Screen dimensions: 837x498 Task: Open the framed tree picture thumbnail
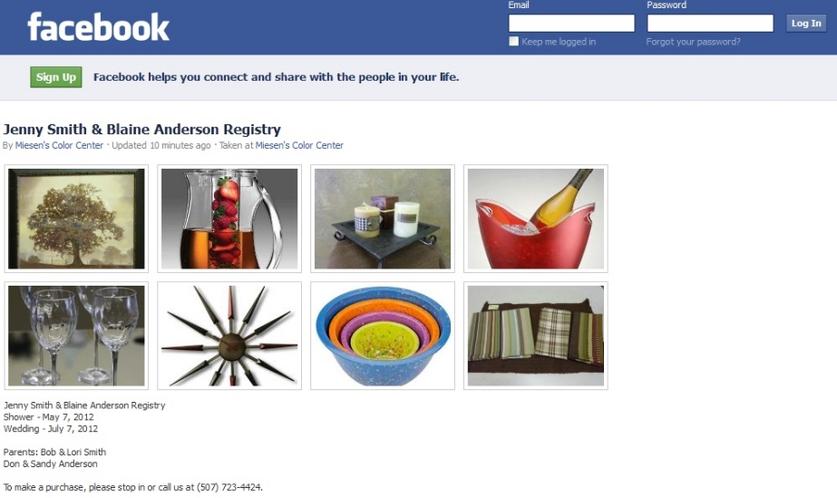coord(76,218)
